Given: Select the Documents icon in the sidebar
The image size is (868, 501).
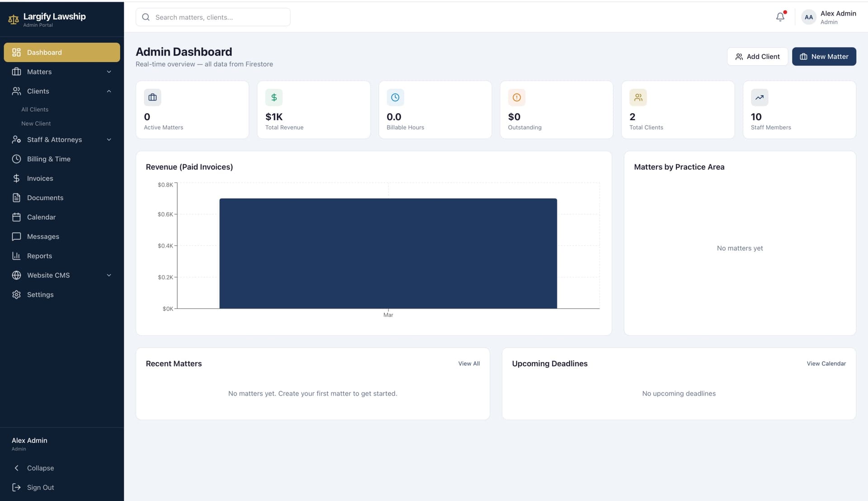Looking at the screenshot, I should tap(16, 198).
